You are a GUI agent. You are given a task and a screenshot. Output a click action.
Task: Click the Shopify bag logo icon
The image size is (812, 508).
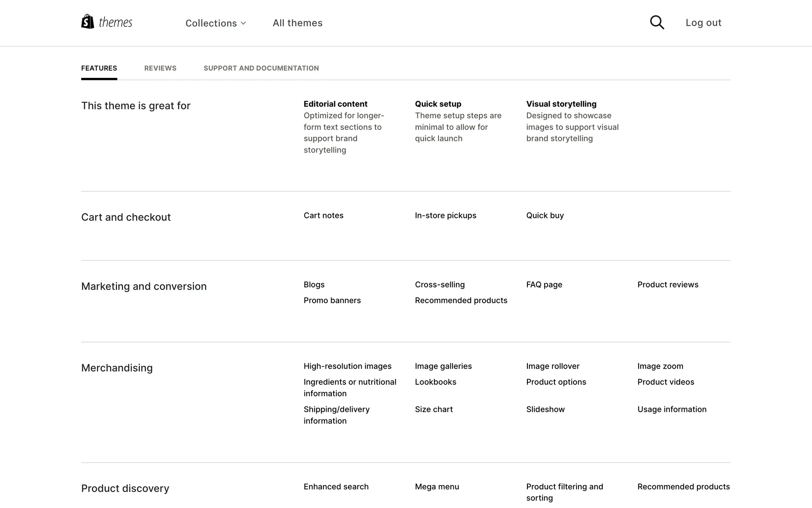point(88,22)
